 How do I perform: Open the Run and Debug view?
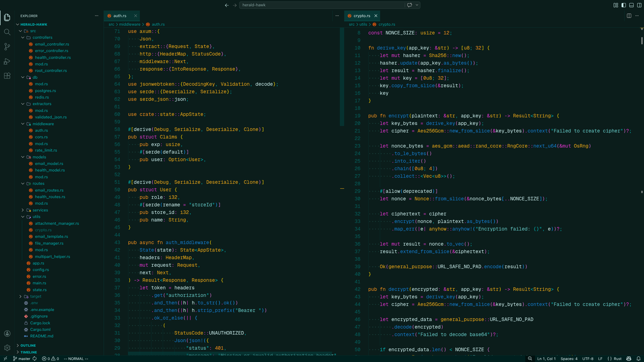[7, 61]
